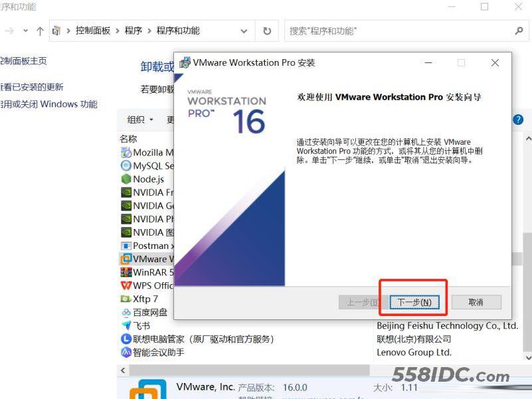Click the 下一步(N) button in the installer
Screen dimensions: 532x399
[x=414, y=302]
